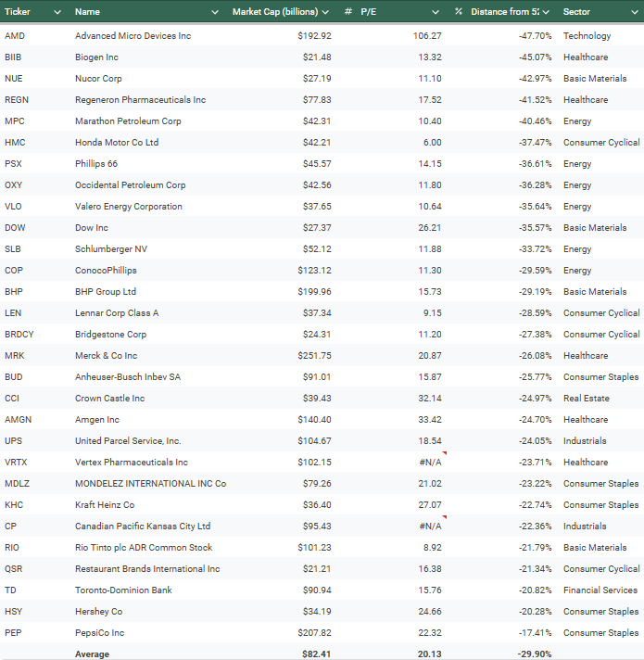The width and height of the screenshot is (644, 660).
Task: Click Restaurant Brands International Inc
Action: (147, 569)
